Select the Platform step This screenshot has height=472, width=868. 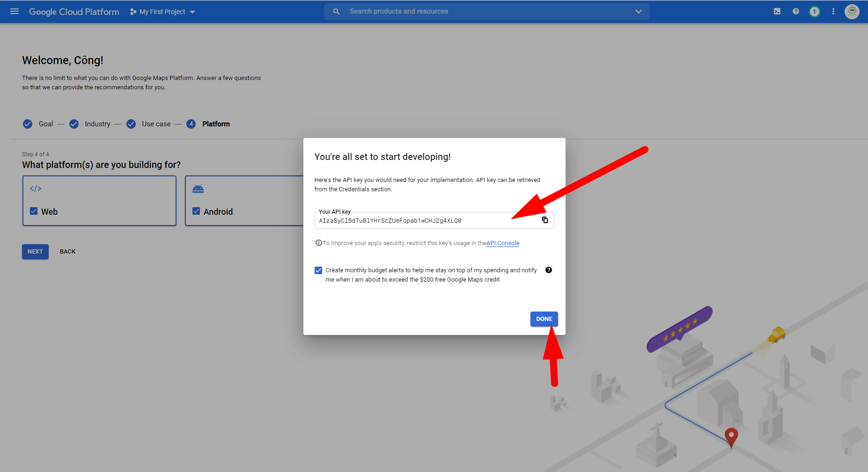coord(216,124)
